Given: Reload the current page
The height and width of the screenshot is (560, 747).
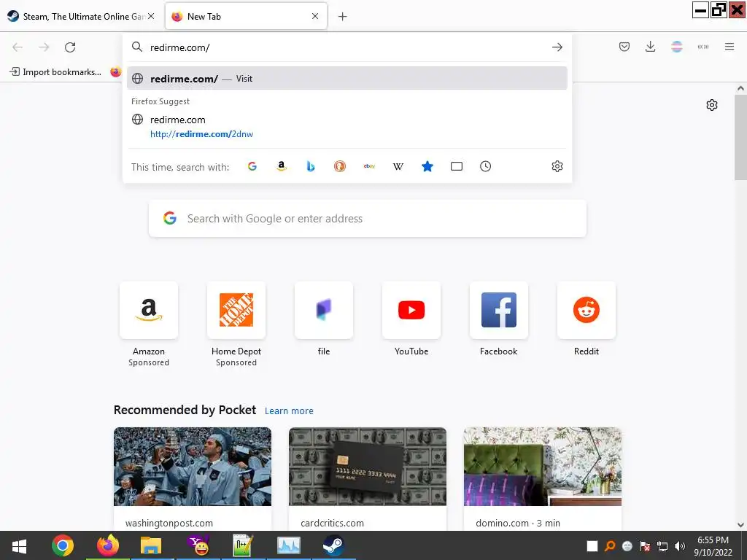Looking at the screenshot, I should [x=70, y=47].
